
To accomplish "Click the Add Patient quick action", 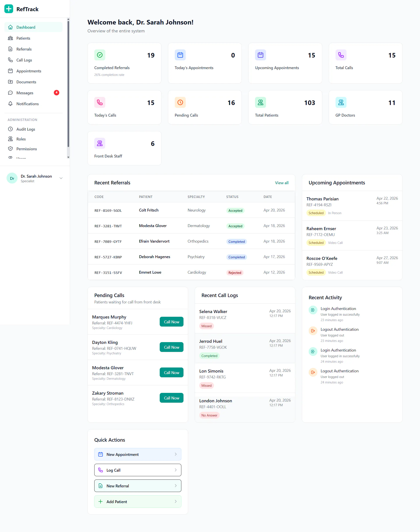I will tap(138, 502).
